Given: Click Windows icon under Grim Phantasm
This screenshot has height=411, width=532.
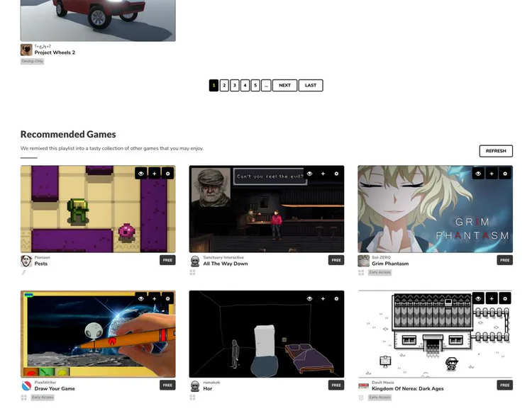Looking at the screenshot, I should click(x=361, y=272).
